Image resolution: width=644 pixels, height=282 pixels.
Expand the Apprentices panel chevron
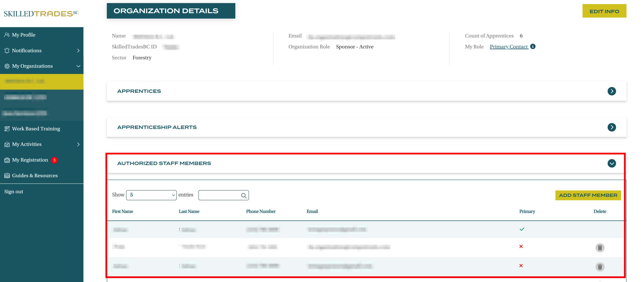[612, 91]
